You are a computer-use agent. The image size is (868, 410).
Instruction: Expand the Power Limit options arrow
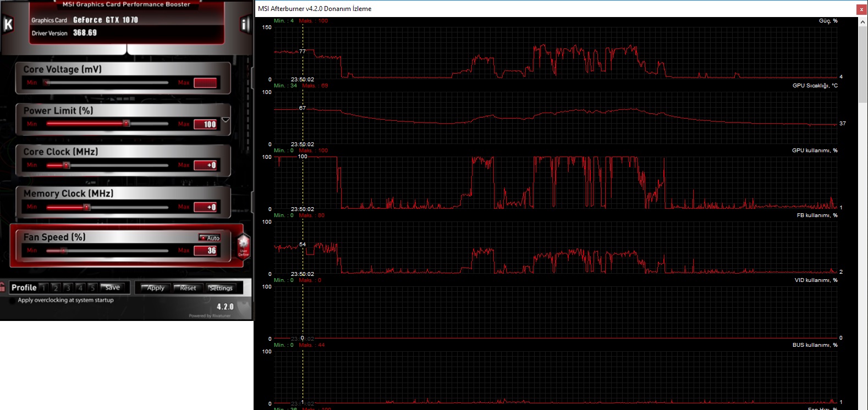pos(226,120)
